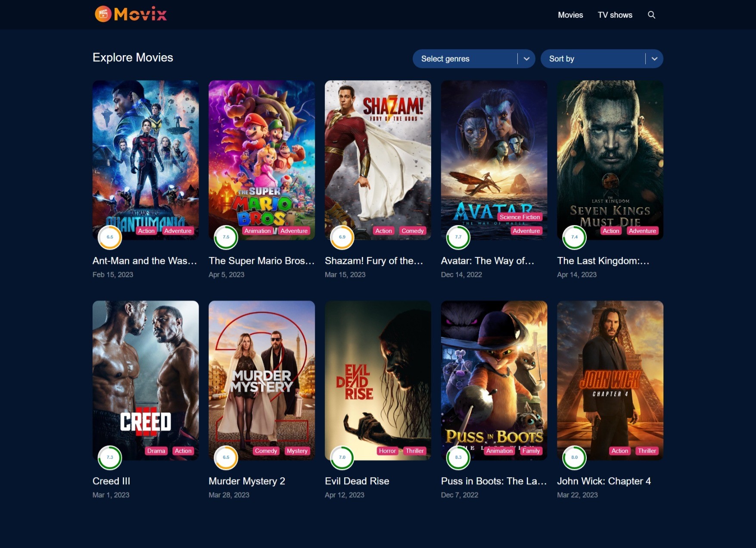Open the TV shows menu item
This screenshot has width=756, height=548.
click(x=615, y=15)
